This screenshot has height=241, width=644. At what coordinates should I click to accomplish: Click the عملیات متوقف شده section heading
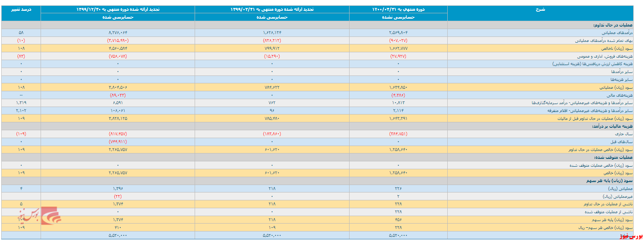click(x=613, y=158)
